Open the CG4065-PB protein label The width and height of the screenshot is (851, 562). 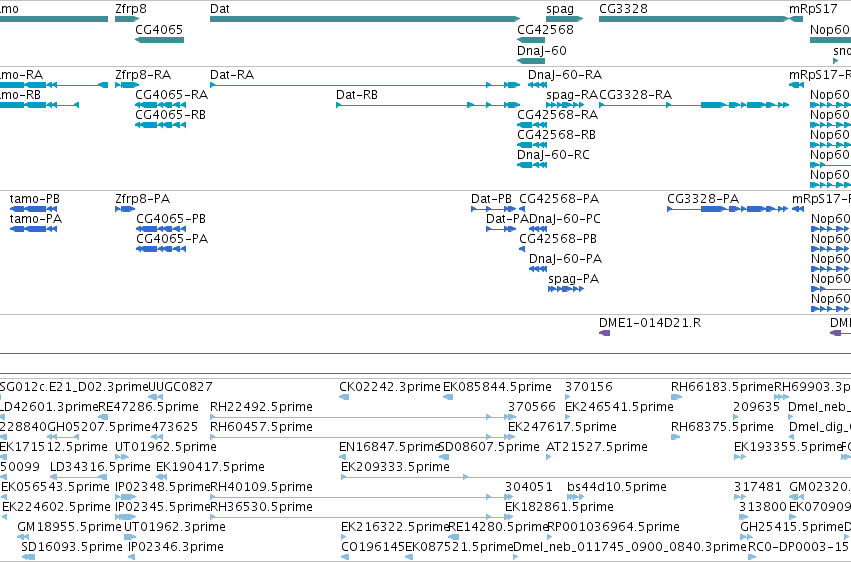click(x=171, y=219)
